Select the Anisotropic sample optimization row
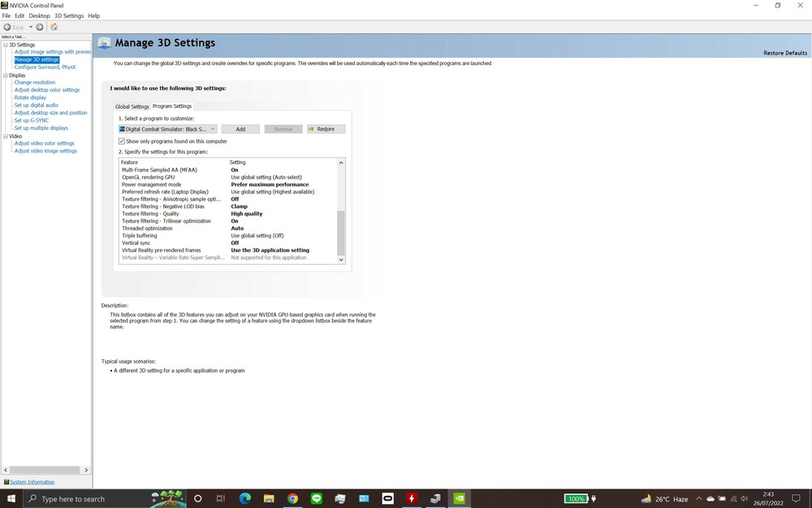 point(228,199)
